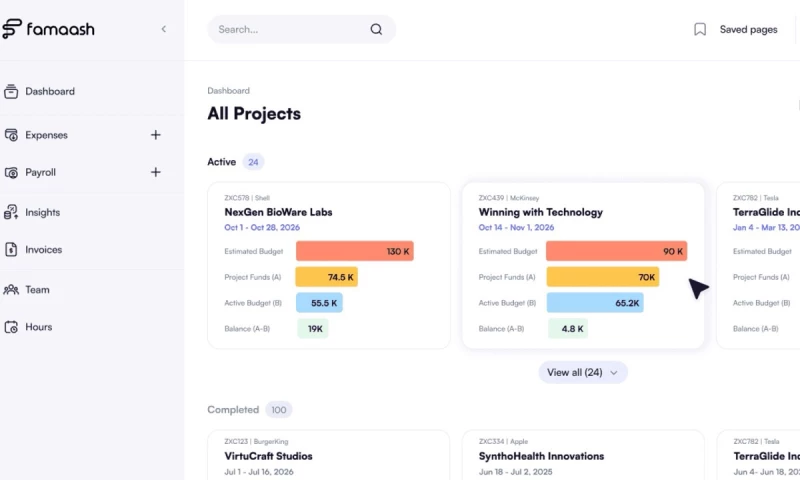Viewport: 800px width, 480px height.
Task: Select the Completed section heading
Action: coord(233,410)
